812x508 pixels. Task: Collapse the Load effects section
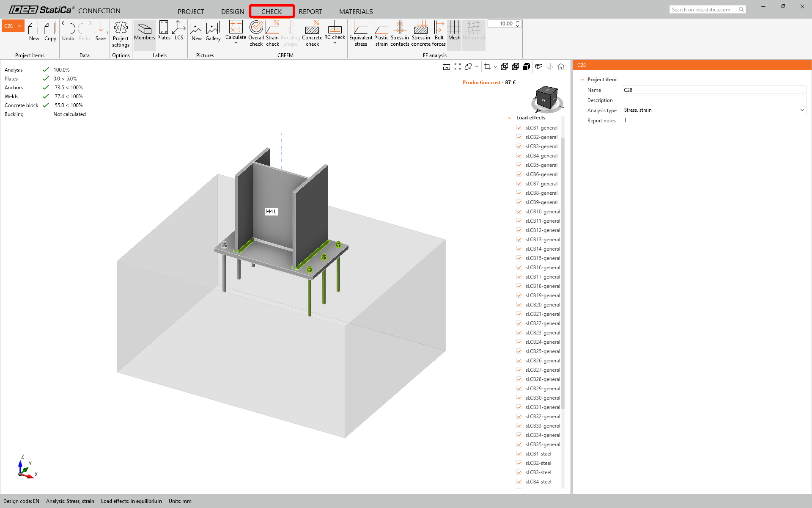click(x=510, y=118)
